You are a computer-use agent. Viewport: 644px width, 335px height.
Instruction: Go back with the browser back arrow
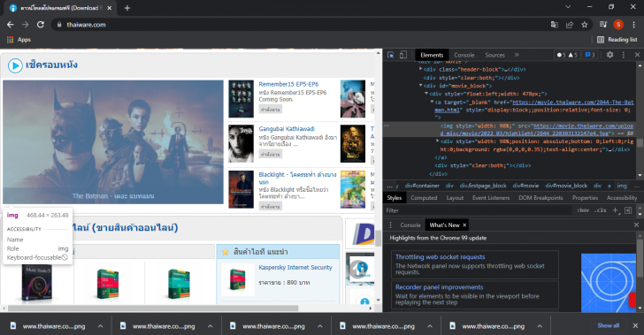[x=11, y=25]
